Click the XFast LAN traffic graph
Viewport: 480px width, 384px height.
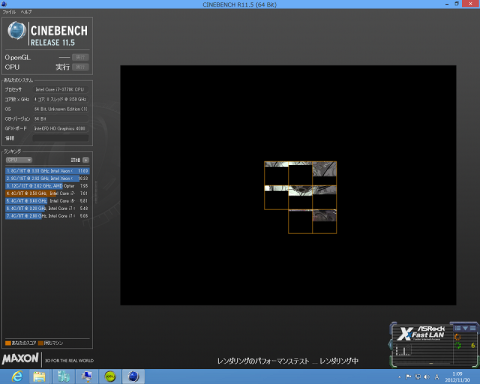point(403,350)
